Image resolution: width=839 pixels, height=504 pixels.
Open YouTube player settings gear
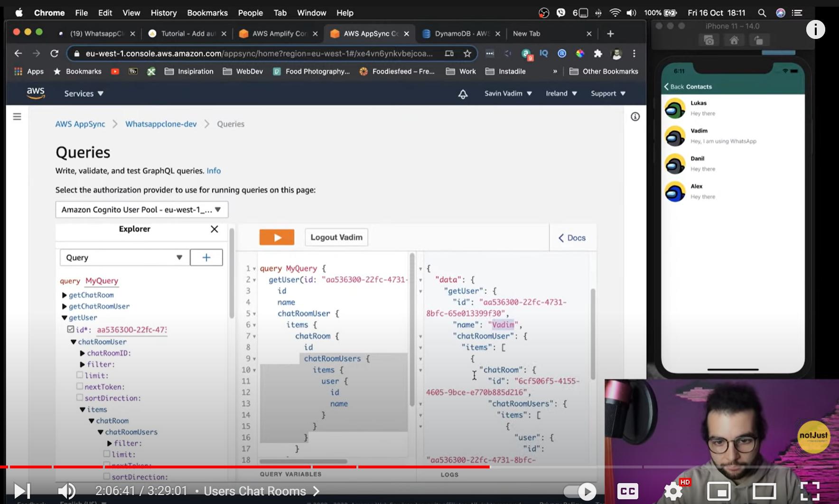click(x=674, y=491)
